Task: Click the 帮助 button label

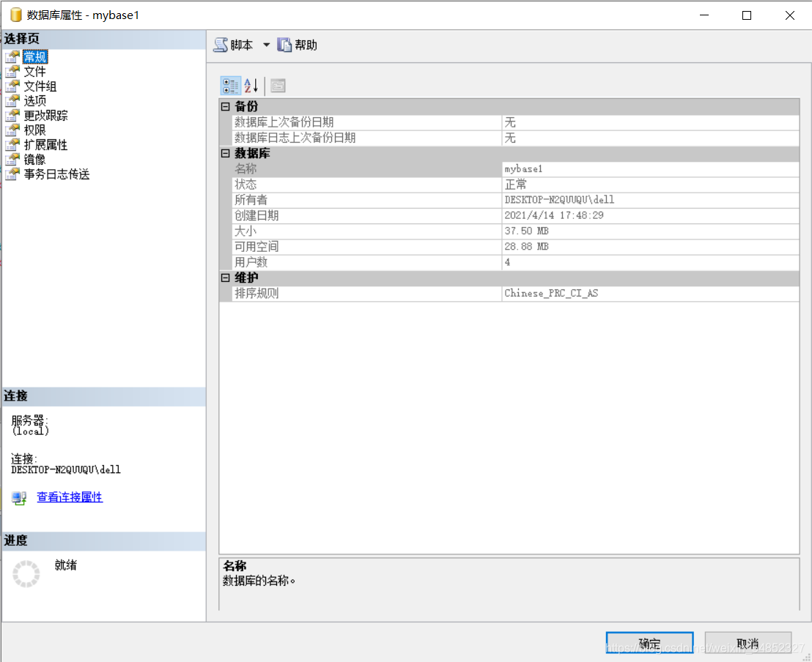Action: coord(306,45)
